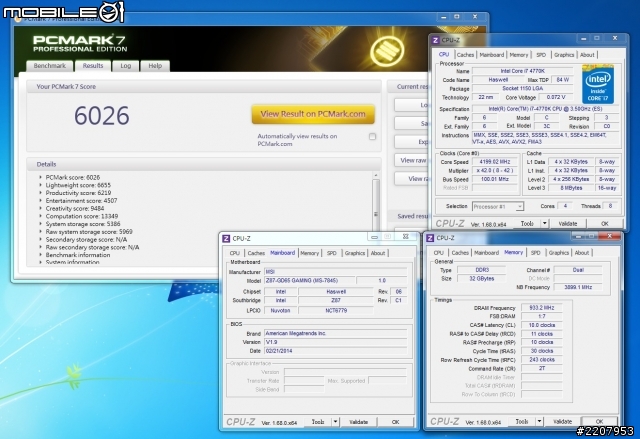Expand the PCMark score: 6026 item
The height and width of the screenshot is (439, 640).
tap(40, 177)
